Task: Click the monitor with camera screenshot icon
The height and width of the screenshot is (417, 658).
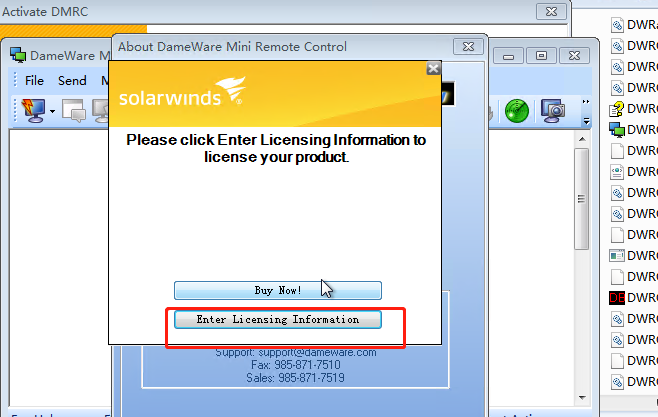Action: [x=553, y=111]
